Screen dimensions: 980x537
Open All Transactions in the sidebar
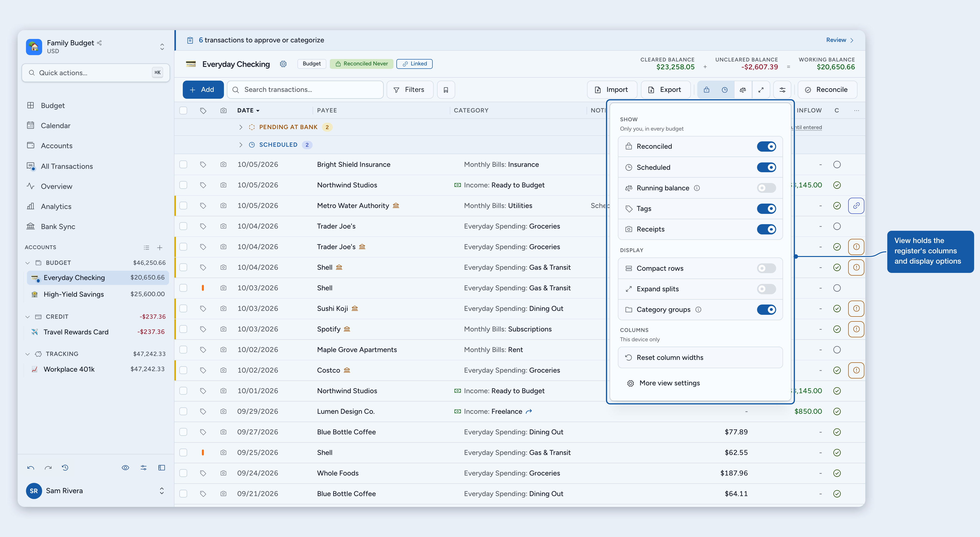(x=67, y=167)
